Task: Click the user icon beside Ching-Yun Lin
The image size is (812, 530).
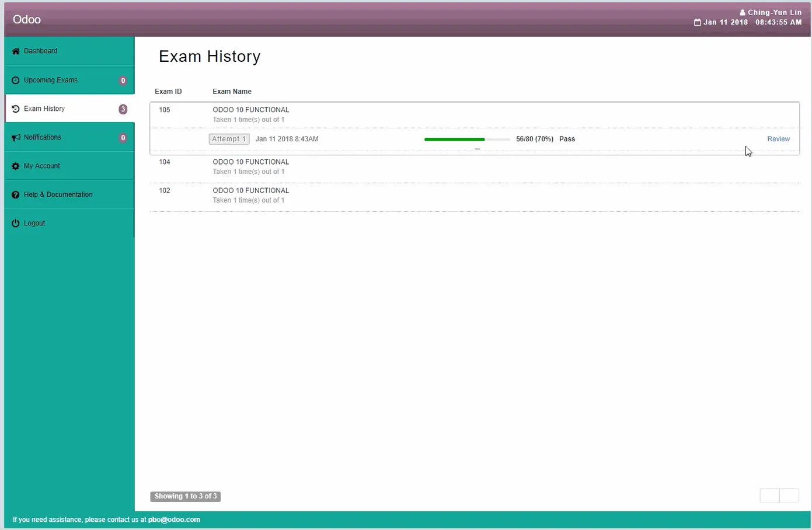Action: click(x=743, y=12)
